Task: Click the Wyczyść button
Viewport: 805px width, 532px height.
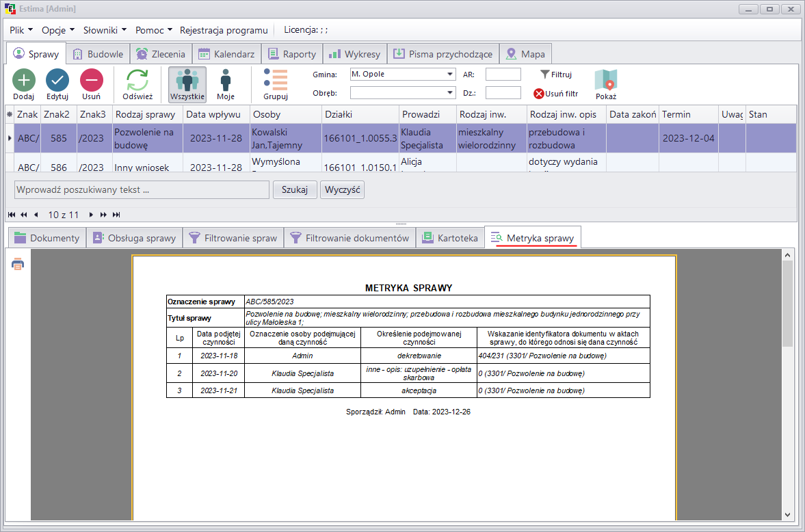Action: point(343,189)
